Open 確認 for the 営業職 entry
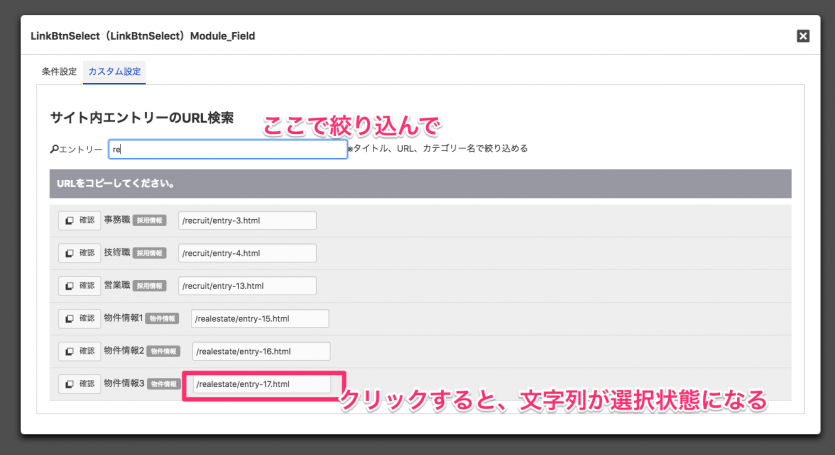This screenshot has height=455, width=835. (x=78, y=286)
